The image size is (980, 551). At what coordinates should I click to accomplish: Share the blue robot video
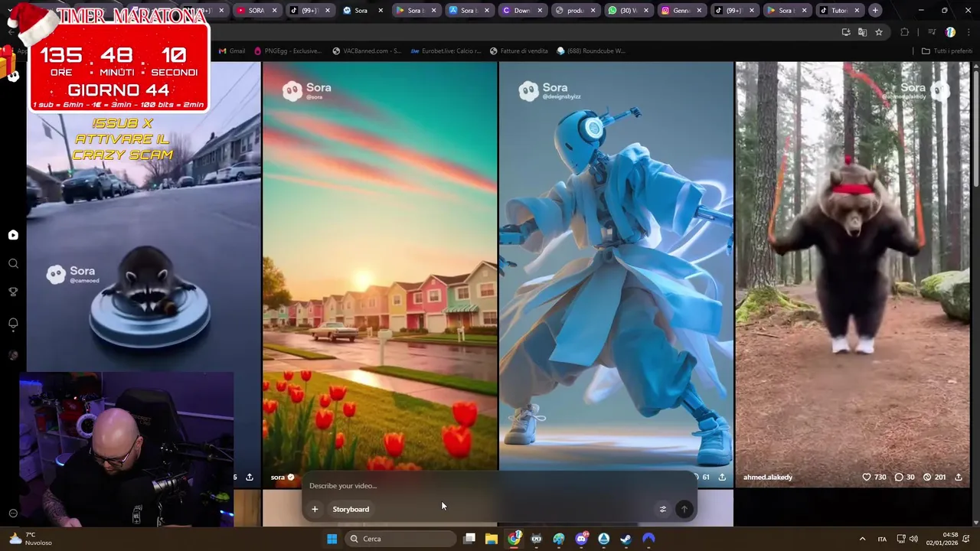(721, 477)
